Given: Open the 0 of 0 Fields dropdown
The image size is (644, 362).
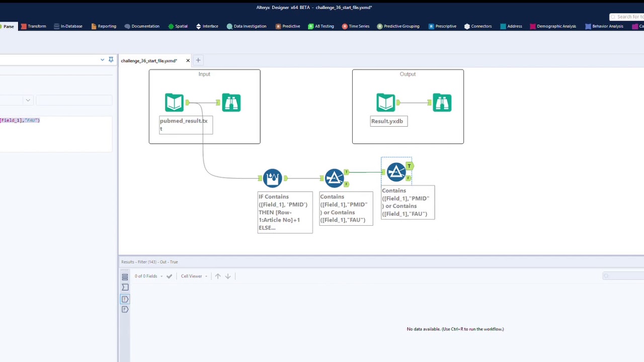Looking at the screenshot, I should 148,276.
